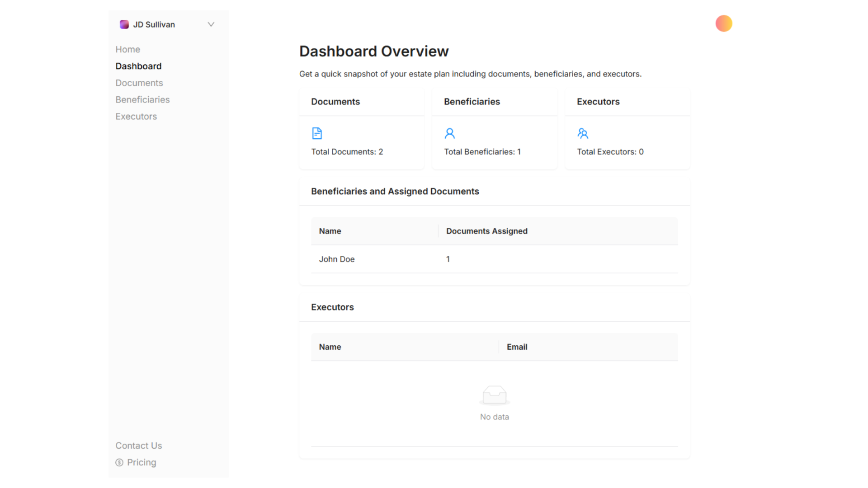Click the Executors summary card heading
Viewport: 868px width, 488px height.
click(598, 102)
